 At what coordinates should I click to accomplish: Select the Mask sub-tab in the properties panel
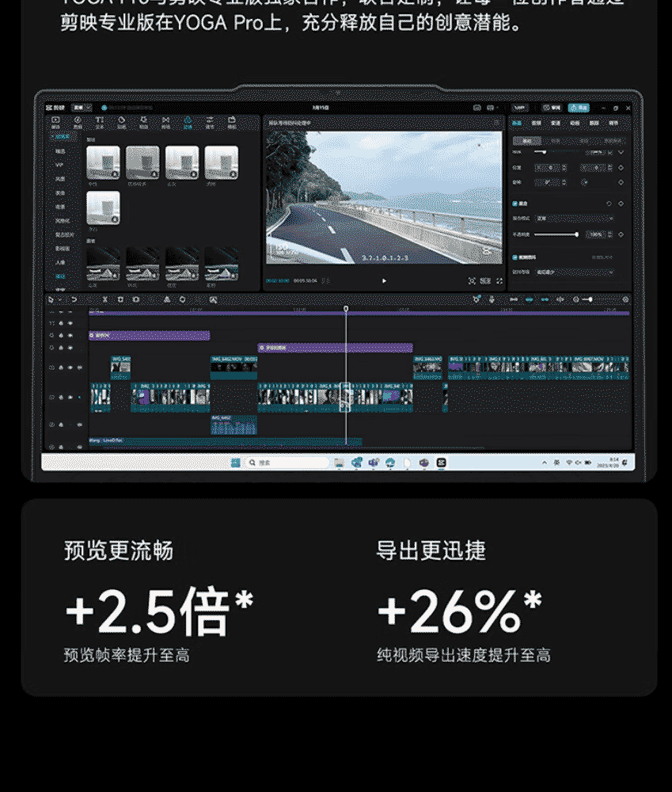tap(584, 141)
